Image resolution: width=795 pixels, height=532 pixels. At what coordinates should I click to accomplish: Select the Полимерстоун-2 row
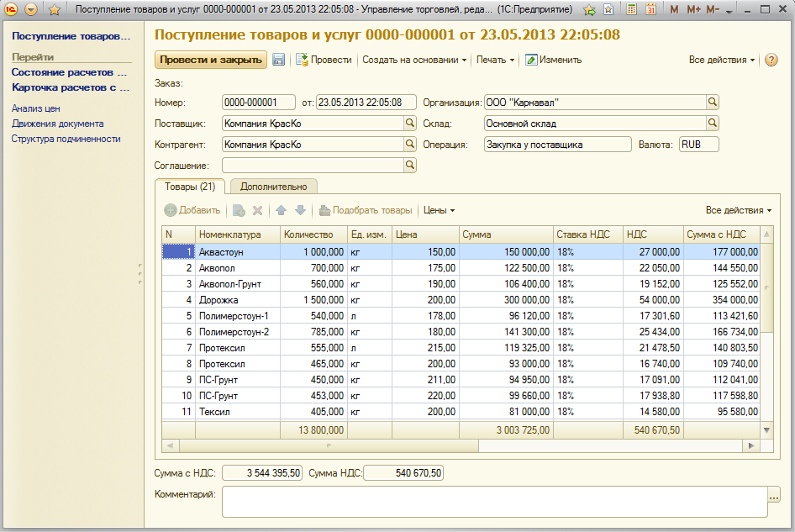pos(461,332)
